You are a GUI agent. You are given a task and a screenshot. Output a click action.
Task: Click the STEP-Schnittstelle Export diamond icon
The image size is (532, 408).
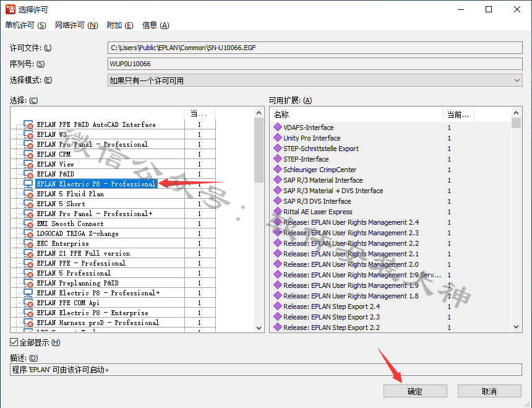pyautogui.click(x=278, y=149)
